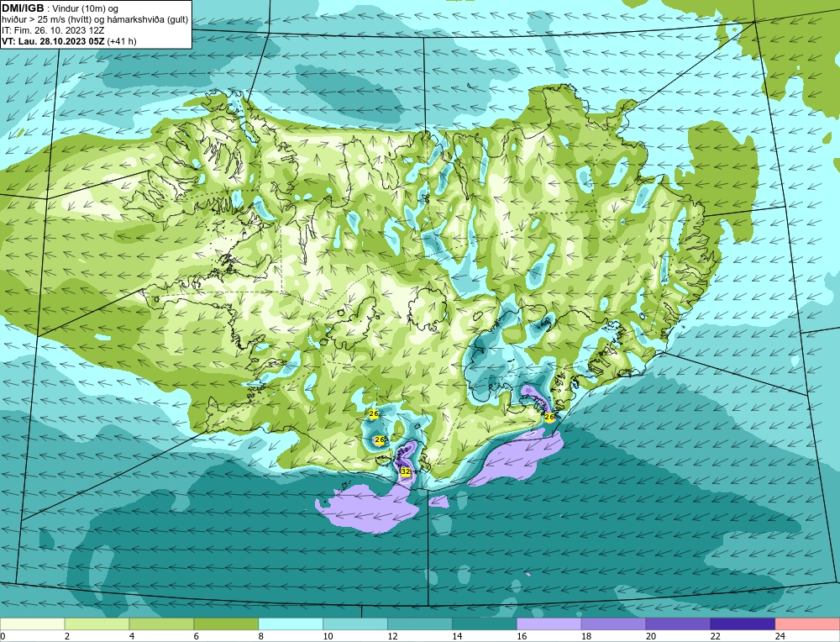Screen dimensions: 840x642
Task: Pick the 12–14 m/s teal legend swatch
Action: click(420, 624)
